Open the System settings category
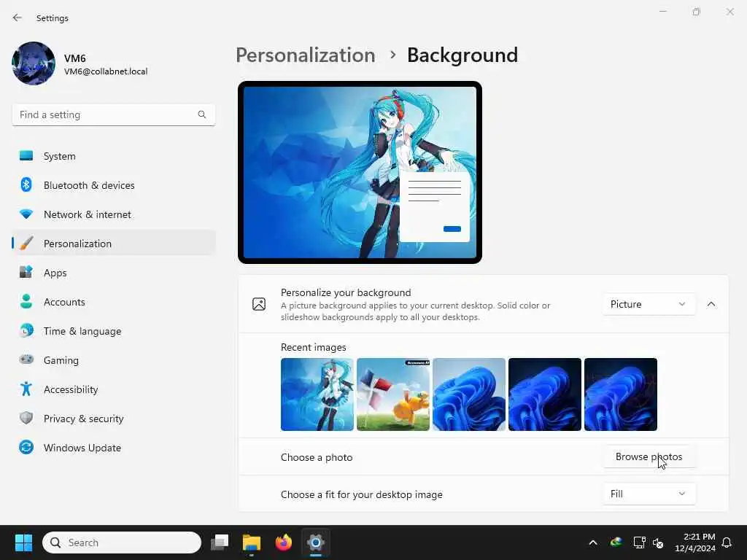 (x=113, y=156)
